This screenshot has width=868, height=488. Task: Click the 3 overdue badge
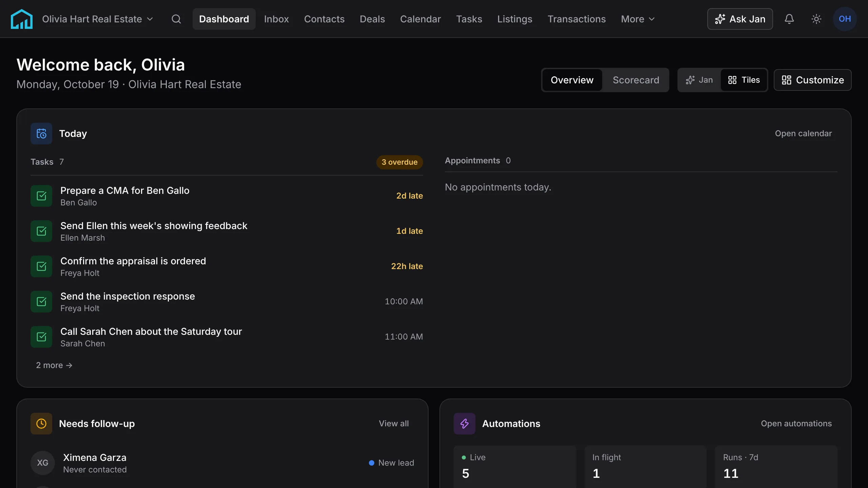click(x=399, y=162)
